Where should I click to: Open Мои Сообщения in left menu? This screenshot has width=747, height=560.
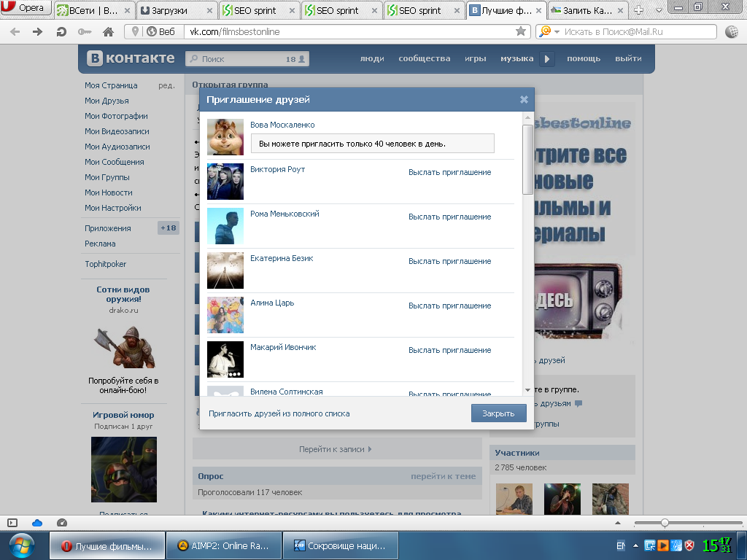[115, 162]
